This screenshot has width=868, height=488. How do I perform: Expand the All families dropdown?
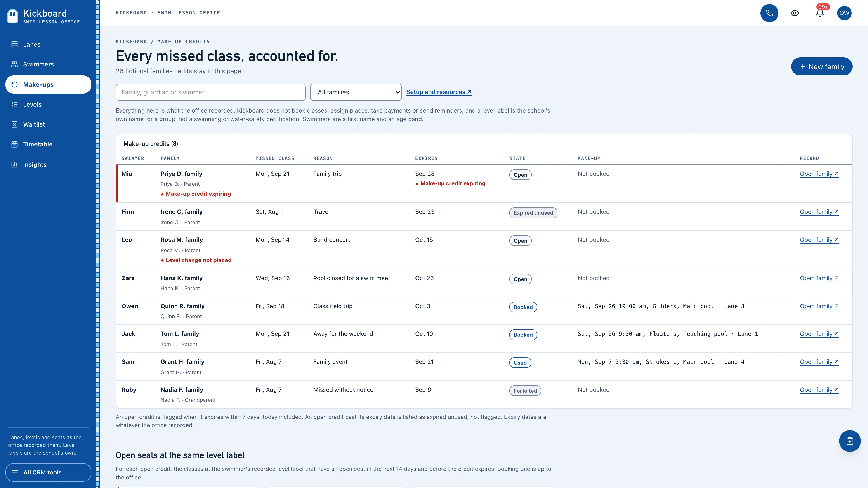coord(356,92)
